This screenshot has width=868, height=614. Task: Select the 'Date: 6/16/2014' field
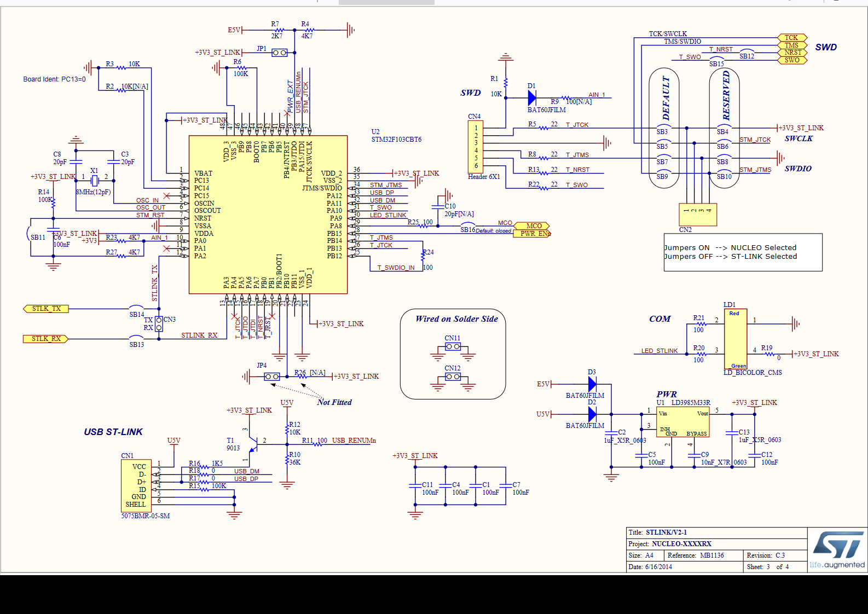pyautogui.click(x=650, y=567)
